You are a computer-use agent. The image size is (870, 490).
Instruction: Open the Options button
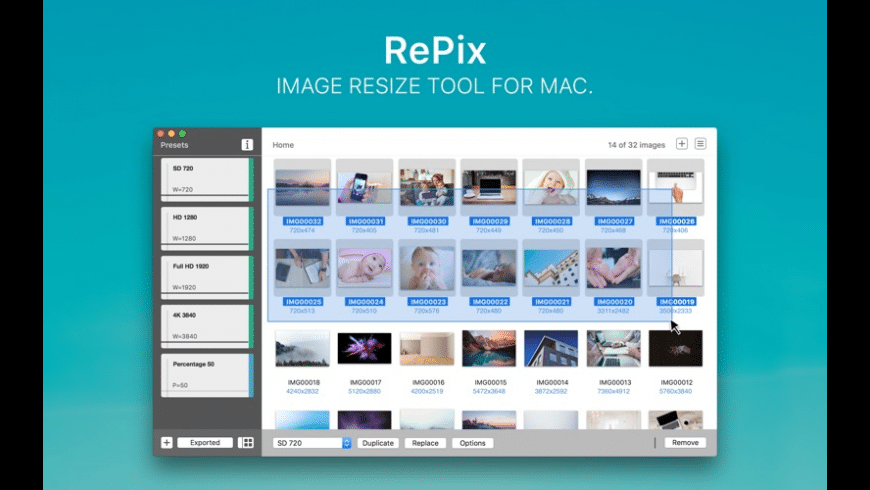[x=472, y=443]
